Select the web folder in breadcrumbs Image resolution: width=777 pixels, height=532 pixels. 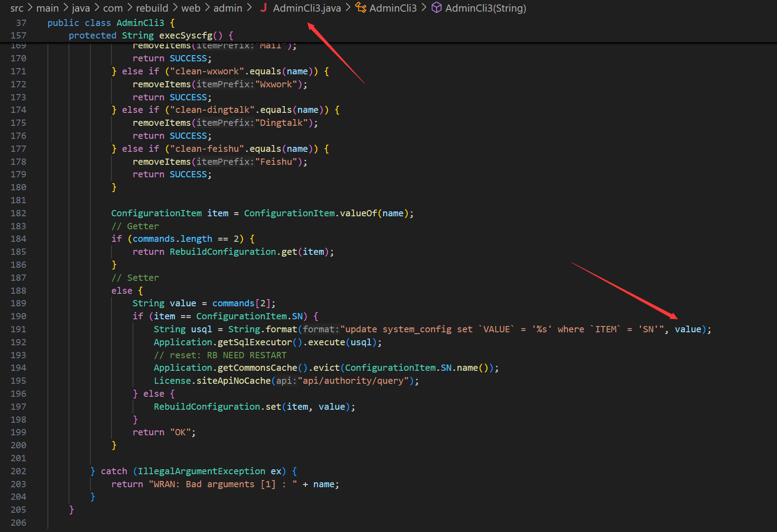point(191,8)
